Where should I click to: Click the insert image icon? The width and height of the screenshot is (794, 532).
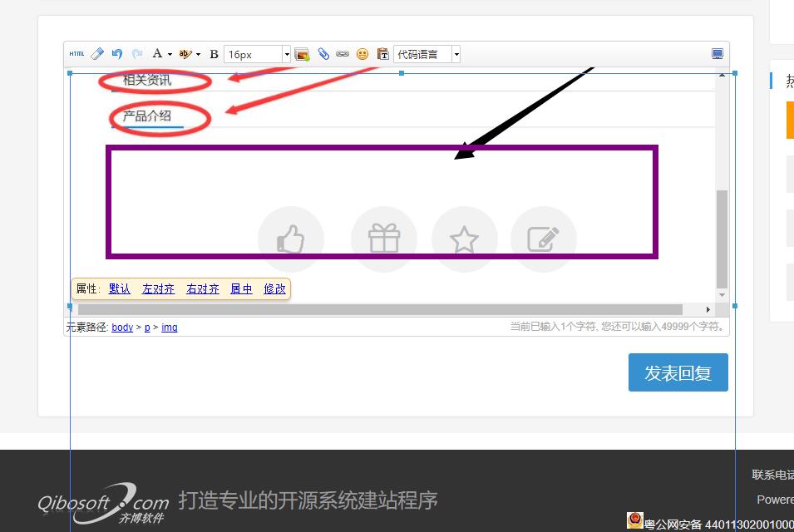pos(302,54)
